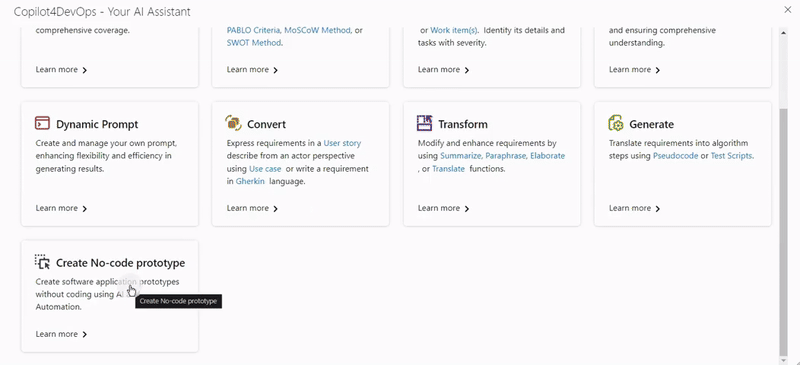Expand Learn more under Generate
Viewport: 800px width, 365px height.
click(635, 208)
